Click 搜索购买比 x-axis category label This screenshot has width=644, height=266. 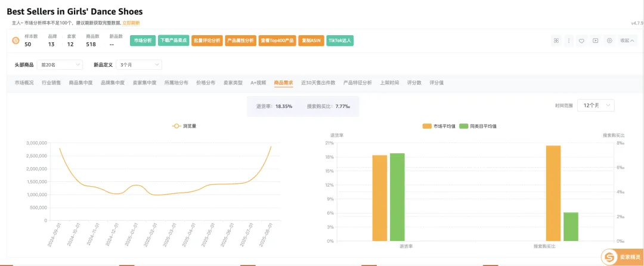pos(544,246)
